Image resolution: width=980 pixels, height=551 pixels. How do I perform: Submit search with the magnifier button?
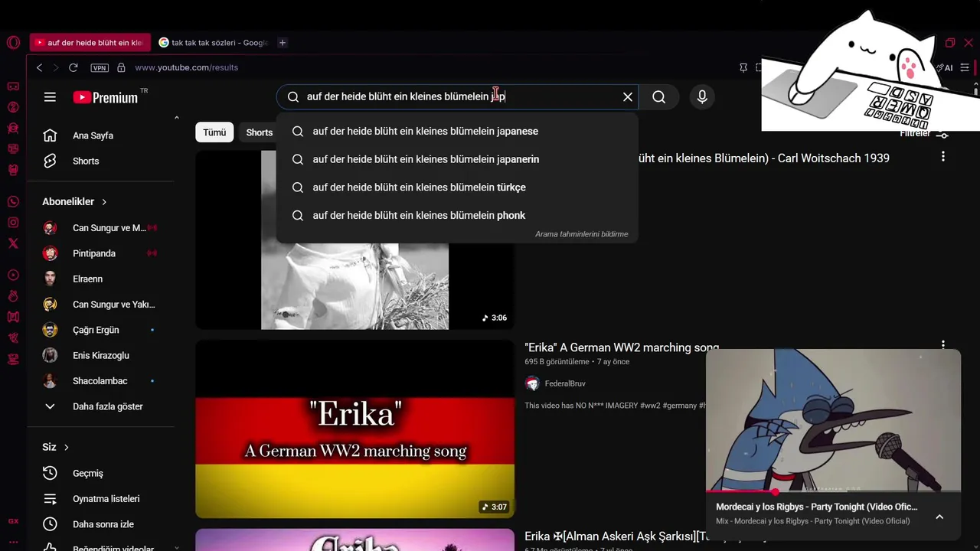tap(659, 97)
